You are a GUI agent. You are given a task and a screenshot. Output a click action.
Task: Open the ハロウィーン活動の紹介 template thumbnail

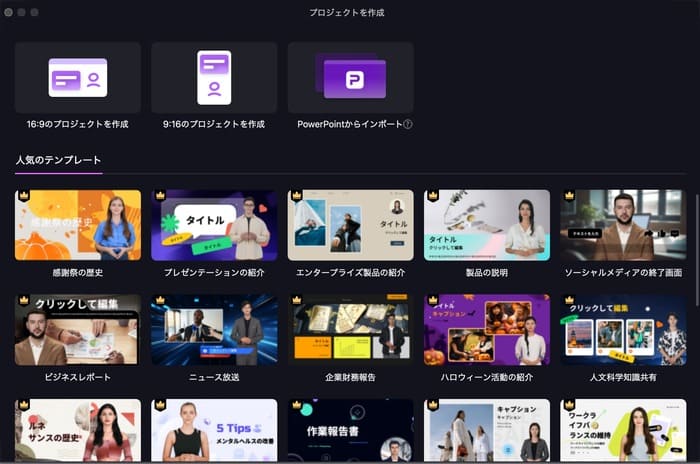tap(487, 330)
